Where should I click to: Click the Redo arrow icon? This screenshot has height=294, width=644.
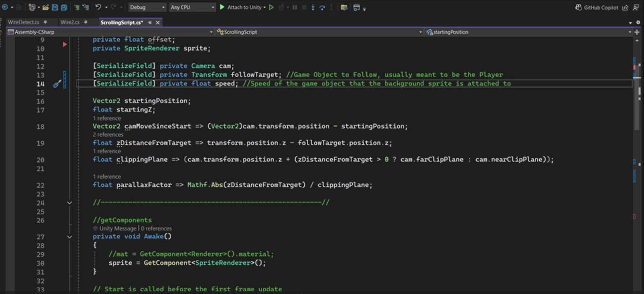pyautogui.click(x=114, y=7)
